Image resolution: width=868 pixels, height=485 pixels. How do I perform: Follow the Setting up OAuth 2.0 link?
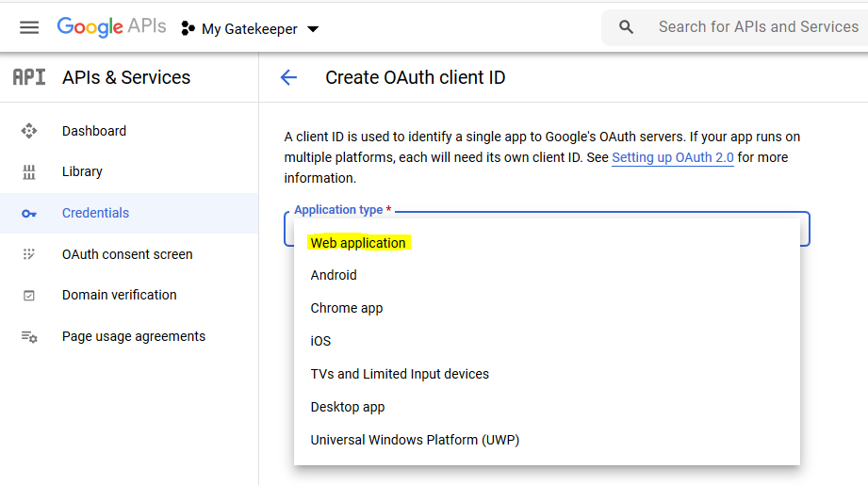pyautogui.click(x=673, y=157)
